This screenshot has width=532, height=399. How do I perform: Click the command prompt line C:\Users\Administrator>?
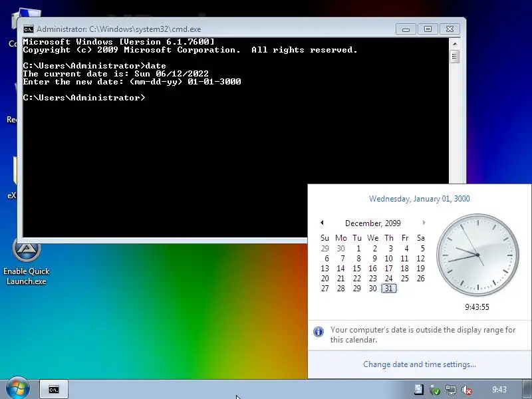click(x=84, y=98)
